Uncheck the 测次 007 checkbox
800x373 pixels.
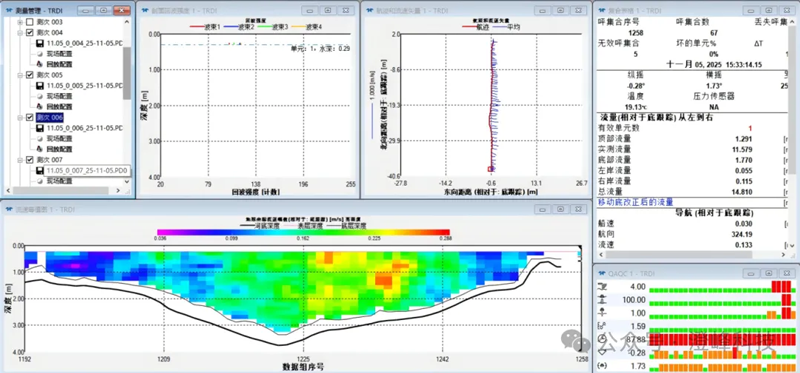[30, 160]
